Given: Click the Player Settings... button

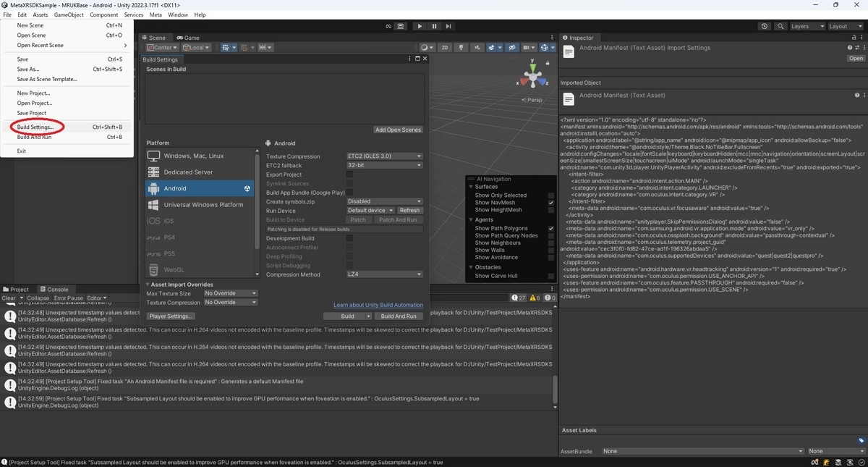Looking at the screenshot, I should (171, 316).
